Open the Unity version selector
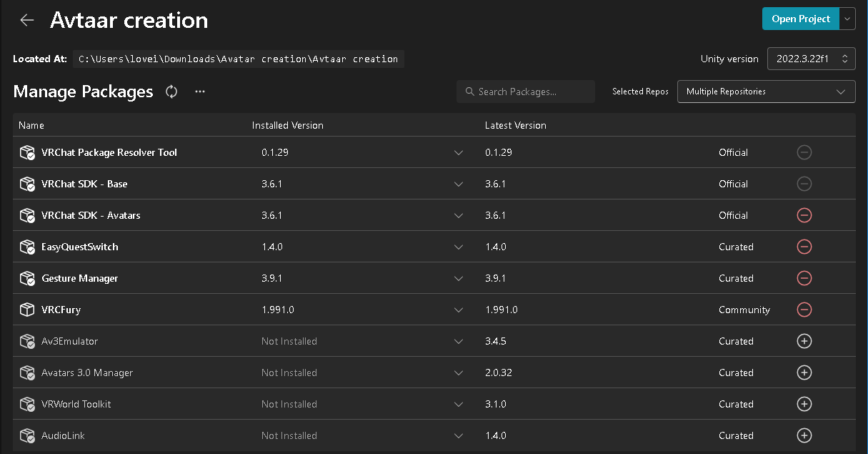Screen dimensions: 868x454 (x=811, y=59)
